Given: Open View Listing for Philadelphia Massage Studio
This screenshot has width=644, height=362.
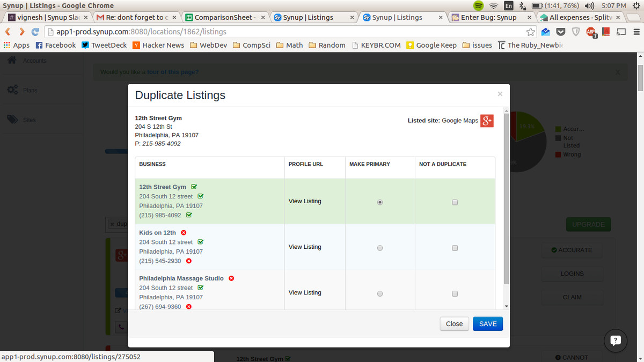Looking at the screenshot, I should point(305,292).
